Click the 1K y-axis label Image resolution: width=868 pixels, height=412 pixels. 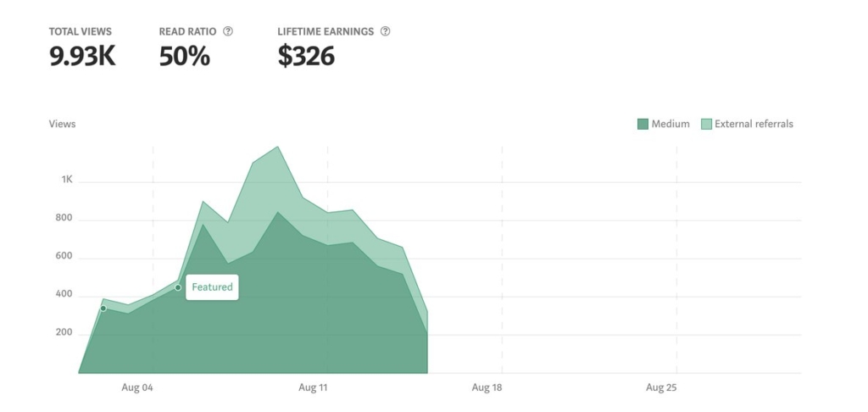[67, 180]
